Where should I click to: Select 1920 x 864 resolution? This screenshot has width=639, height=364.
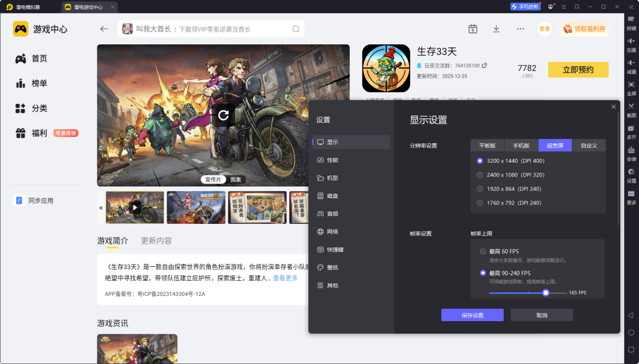pyautogui.click(x=480, y=189)
